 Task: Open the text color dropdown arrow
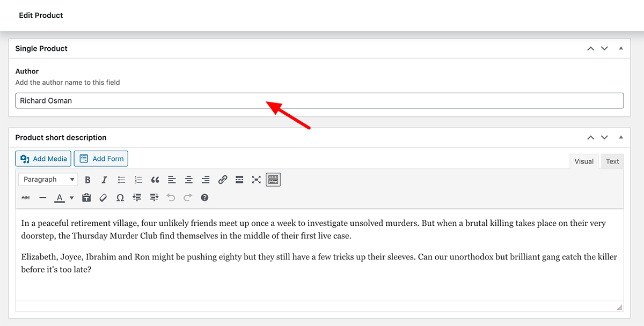(72, 198)
